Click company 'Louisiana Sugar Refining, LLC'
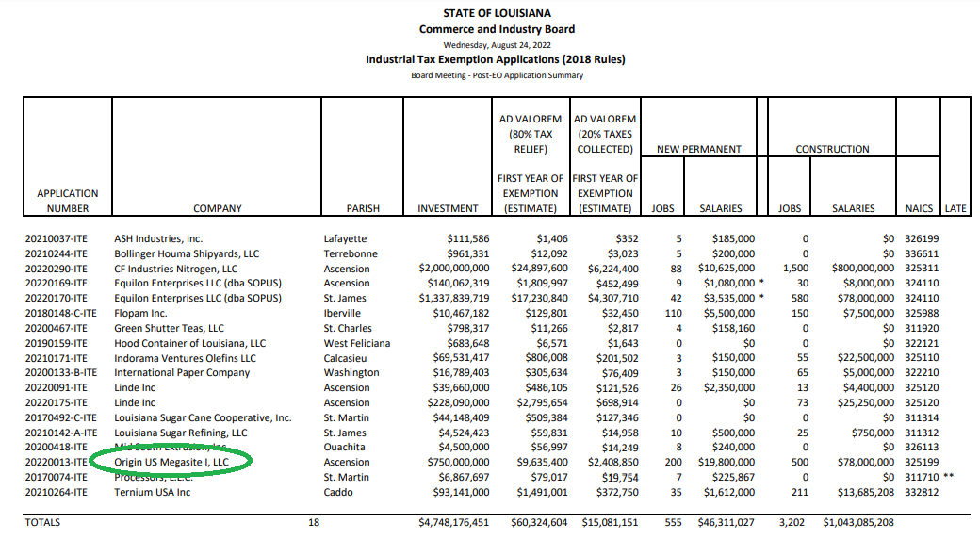Screen dimensions: 980x539 coord(181,433)
